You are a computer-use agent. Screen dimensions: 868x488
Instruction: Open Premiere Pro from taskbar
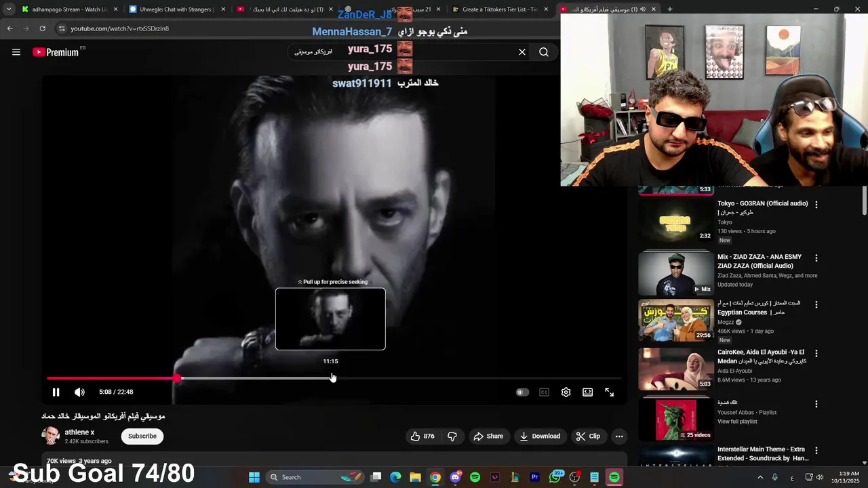pyautogui.click(x=535, y=477)
